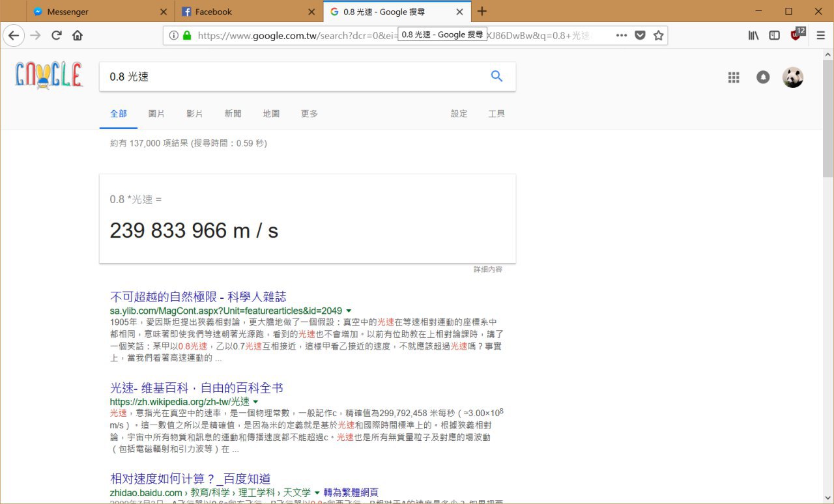Open the Google apps grid icon

[x=734, y=77]
